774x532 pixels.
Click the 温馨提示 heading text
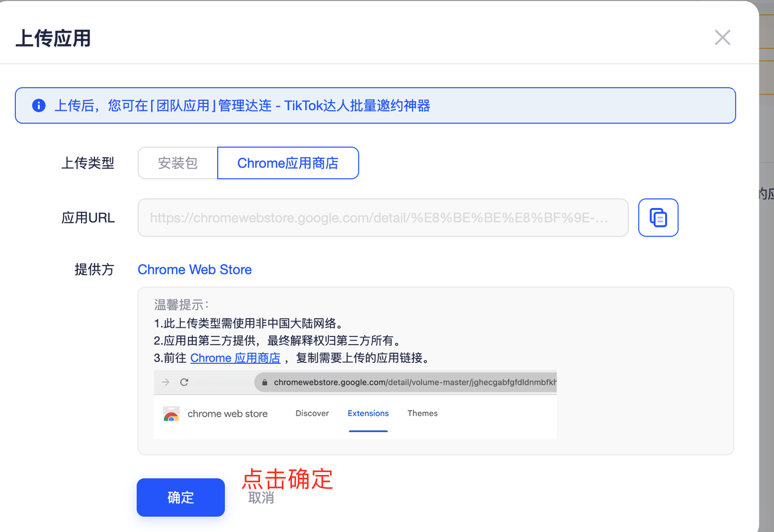181,305
